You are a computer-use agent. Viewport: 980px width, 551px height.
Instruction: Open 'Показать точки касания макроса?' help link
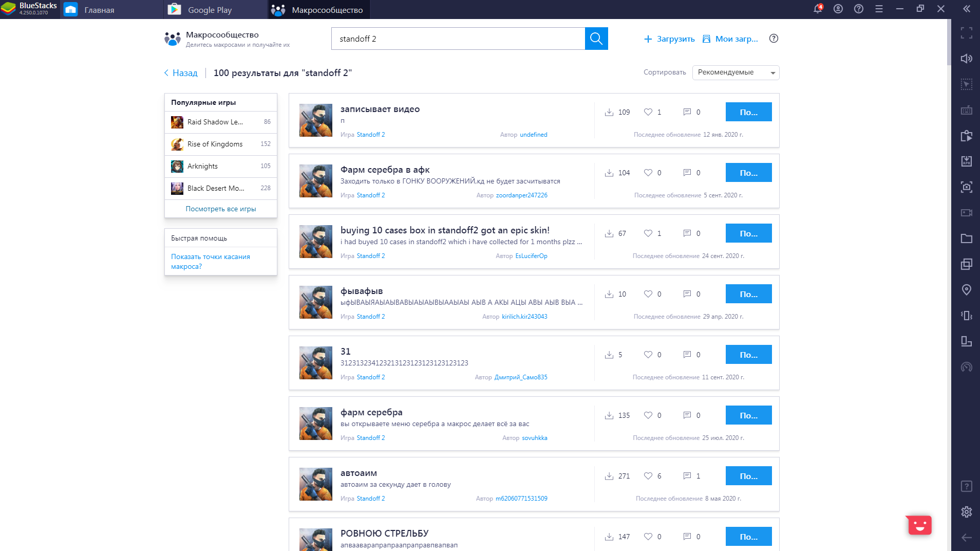(211, 262)
